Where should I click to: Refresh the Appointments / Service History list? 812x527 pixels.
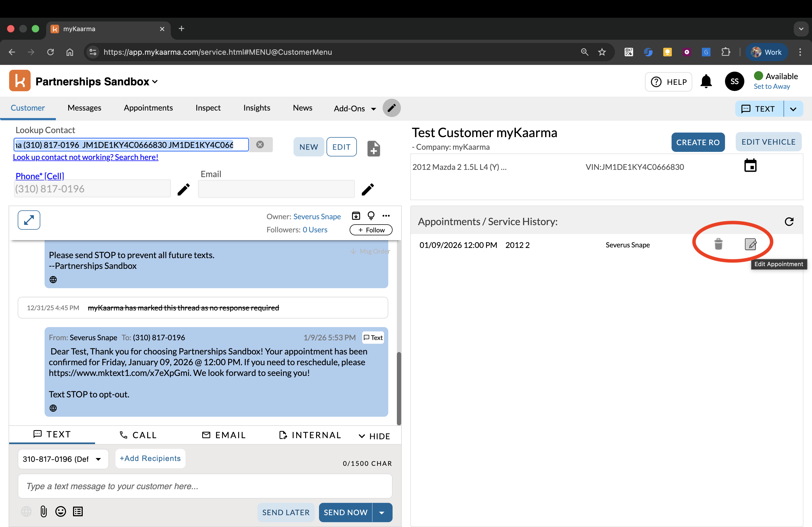[789, 222]
